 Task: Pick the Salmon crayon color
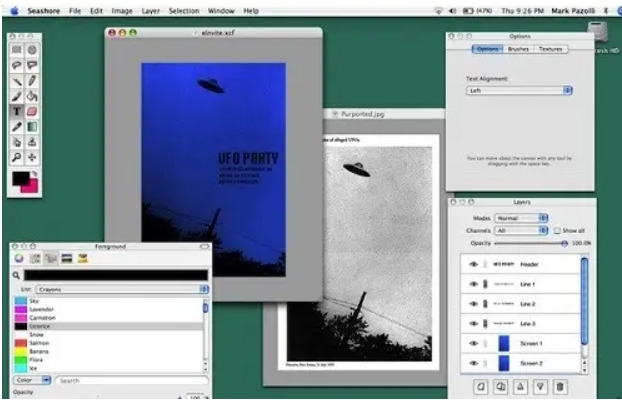coord(108,343)
